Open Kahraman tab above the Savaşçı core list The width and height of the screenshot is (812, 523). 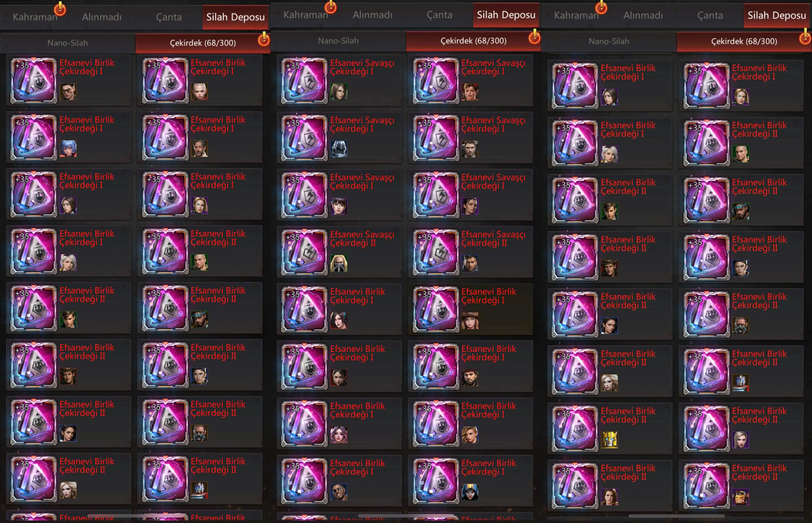[x=305, y=15]
